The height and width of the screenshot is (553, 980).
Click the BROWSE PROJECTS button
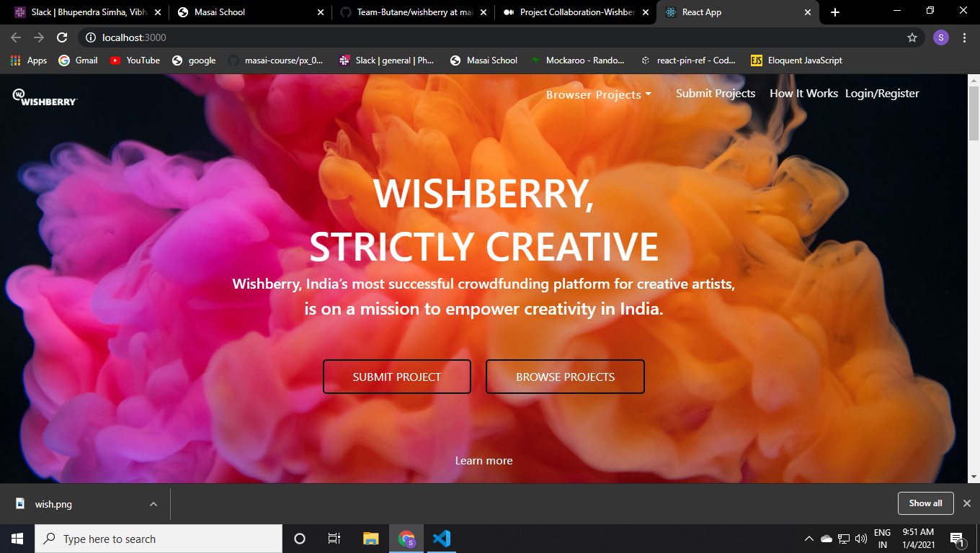(x=565, y=377)
